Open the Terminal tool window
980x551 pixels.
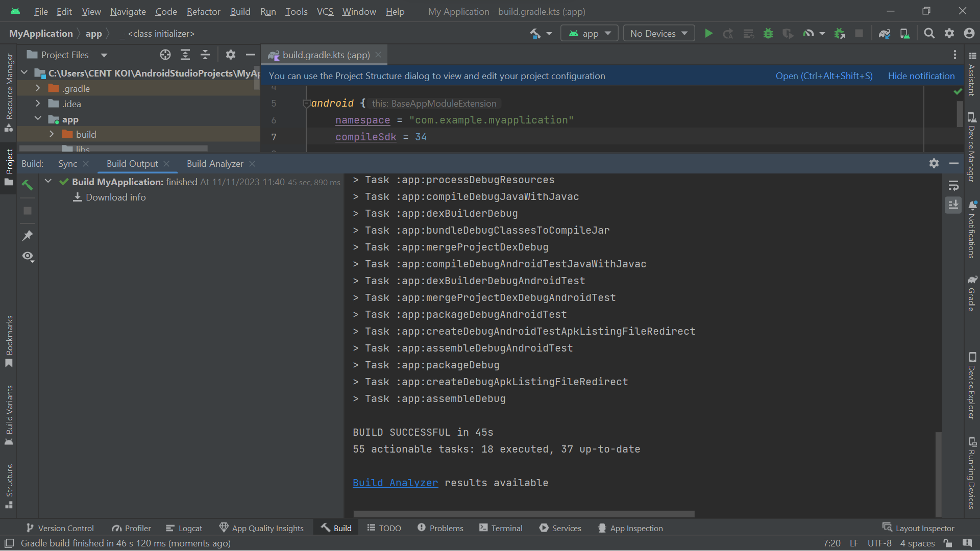click(x=501, y=528)
